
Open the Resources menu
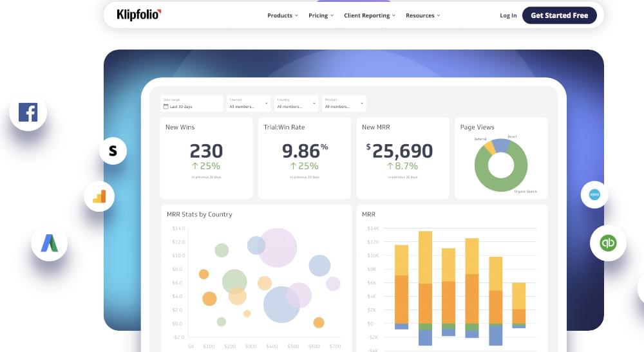[422, 15]
